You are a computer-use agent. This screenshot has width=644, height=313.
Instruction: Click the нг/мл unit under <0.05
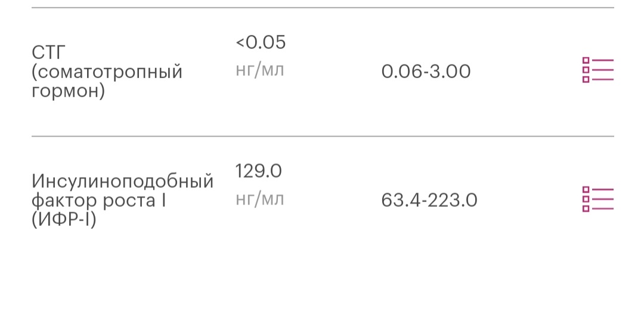pos(260,70)
